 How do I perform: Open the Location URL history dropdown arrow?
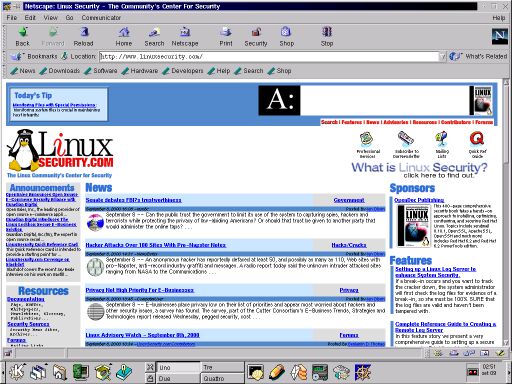[x=442, y=57]
